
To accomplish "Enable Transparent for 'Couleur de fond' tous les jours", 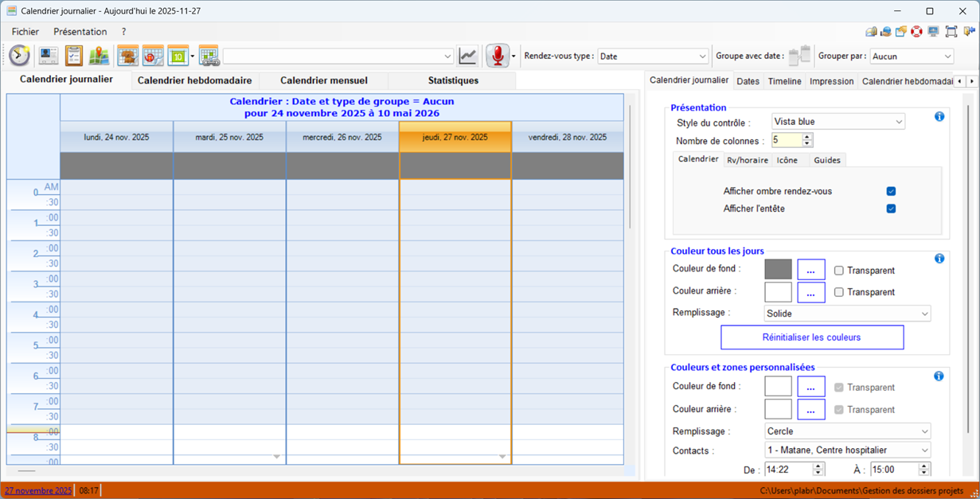I will [x=839, y=271].
